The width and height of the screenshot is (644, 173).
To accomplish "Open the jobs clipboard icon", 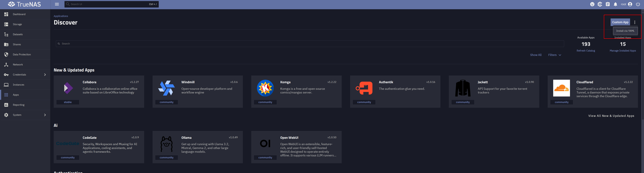I will (x=608, y=4).
